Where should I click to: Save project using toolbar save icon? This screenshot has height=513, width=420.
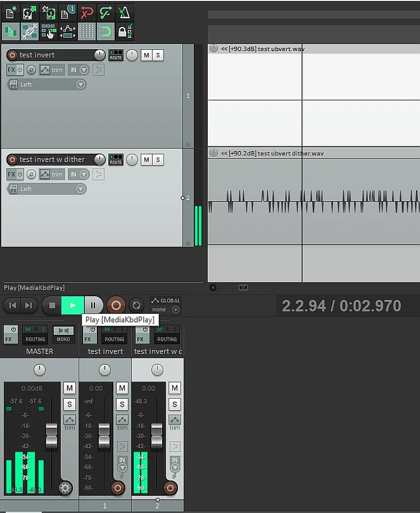(x=49, y=13)
